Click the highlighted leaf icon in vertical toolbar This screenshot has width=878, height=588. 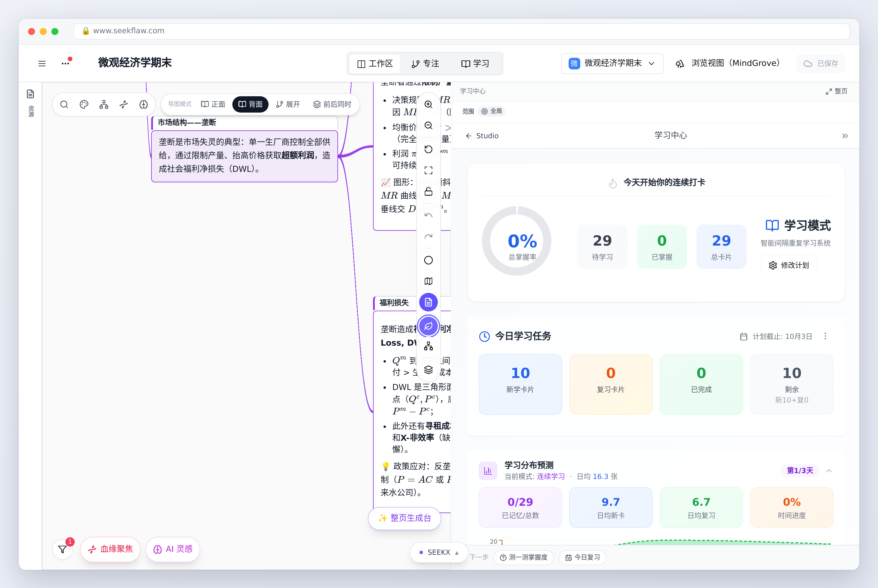click(x=428, y=326)
